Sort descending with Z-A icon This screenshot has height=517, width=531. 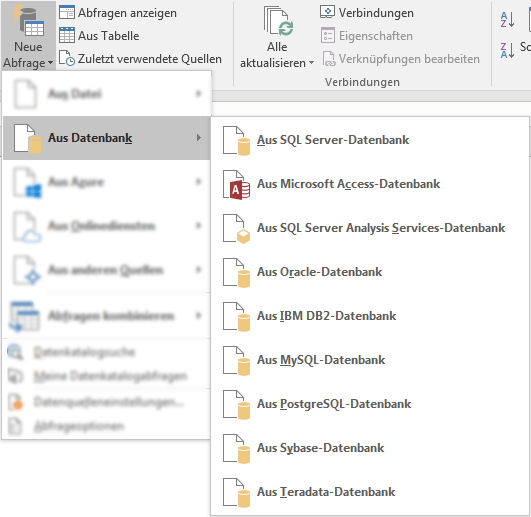[507, 50]
